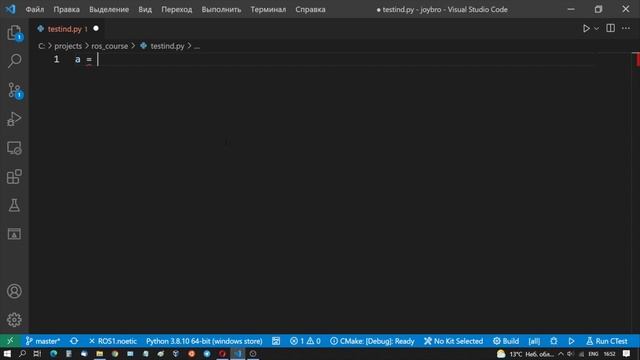Open the Manage gear settings

[14, 320]
